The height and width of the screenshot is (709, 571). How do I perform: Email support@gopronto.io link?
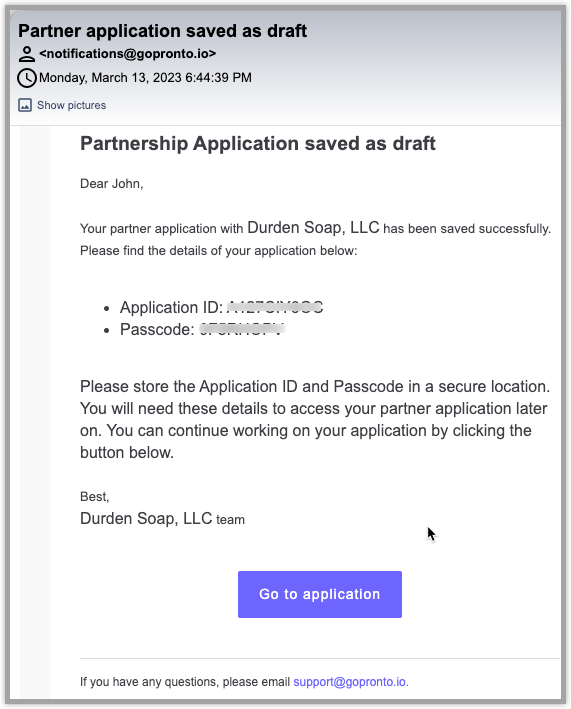coord(351,681)
